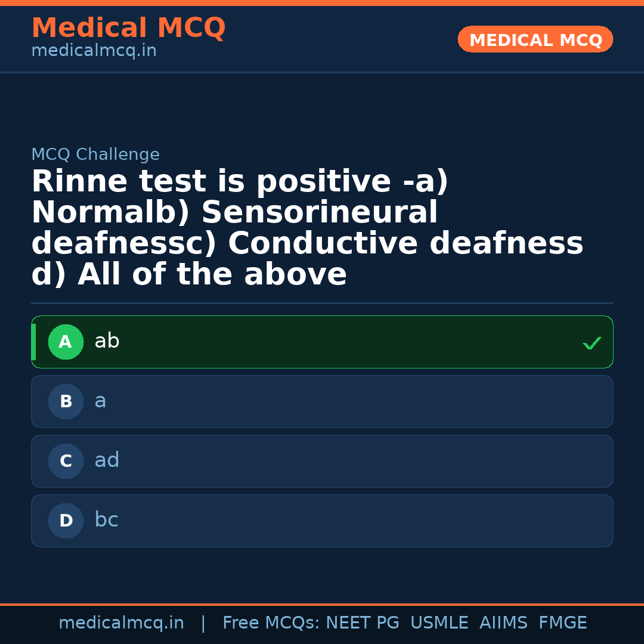Click the "FMGE" footer text
The width and height of the screenshot is (644, 644).
[562, 623]
